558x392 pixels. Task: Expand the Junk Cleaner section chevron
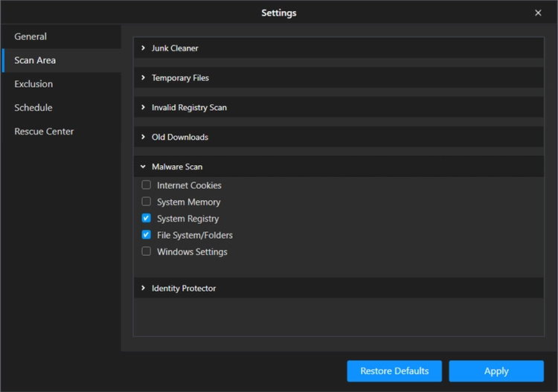point(143,48)
